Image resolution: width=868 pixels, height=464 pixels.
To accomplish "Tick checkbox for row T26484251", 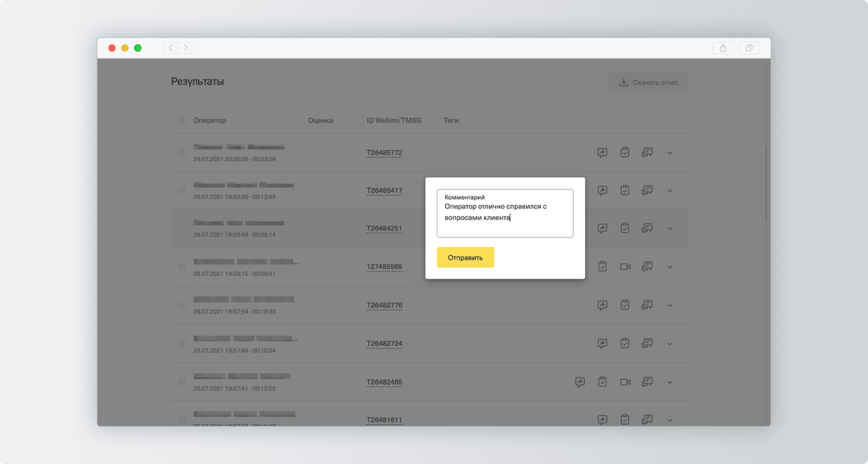I will [x=182, y=227].
